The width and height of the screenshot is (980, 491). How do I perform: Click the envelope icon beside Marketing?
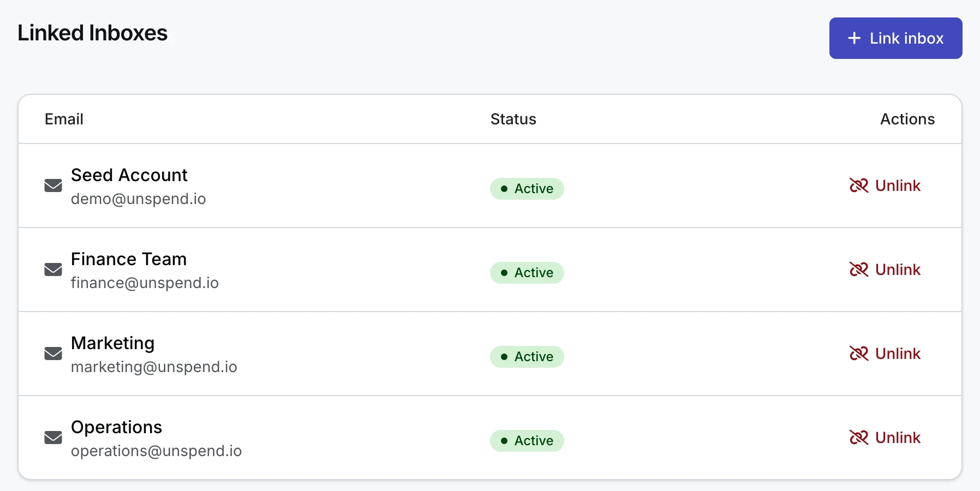coord(52,354)
